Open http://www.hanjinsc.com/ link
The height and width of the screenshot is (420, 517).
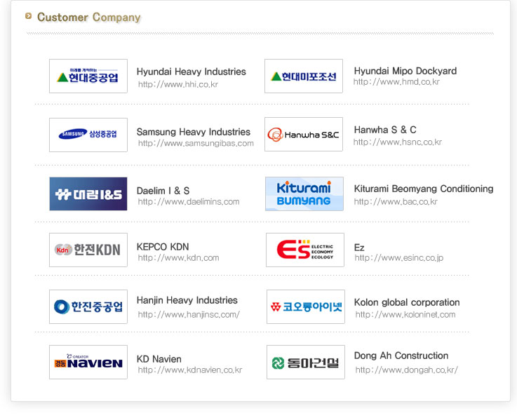(189, 315)
